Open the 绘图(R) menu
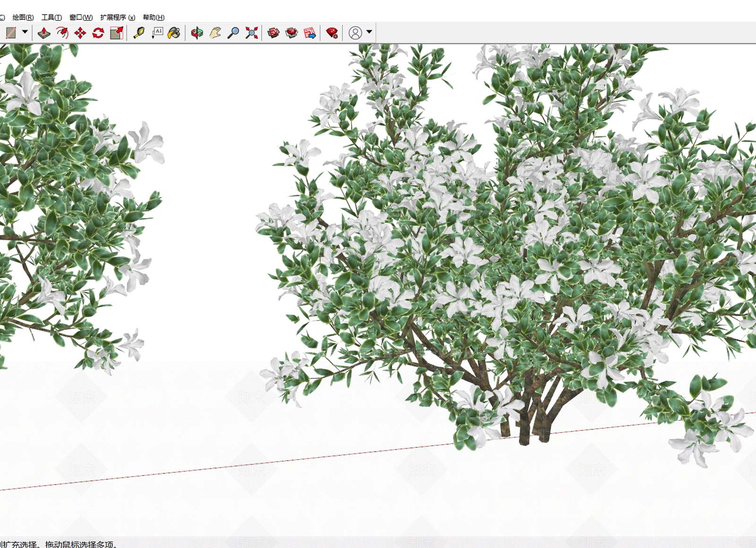This screenshot has width=756, height=548. [x=23, y=17]
